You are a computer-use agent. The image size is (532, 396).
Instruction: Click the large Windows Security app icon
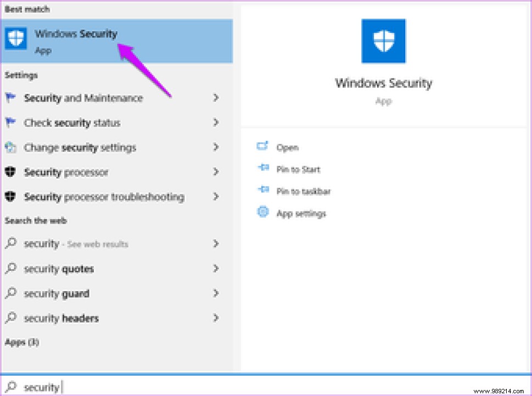tap(383, 41)
